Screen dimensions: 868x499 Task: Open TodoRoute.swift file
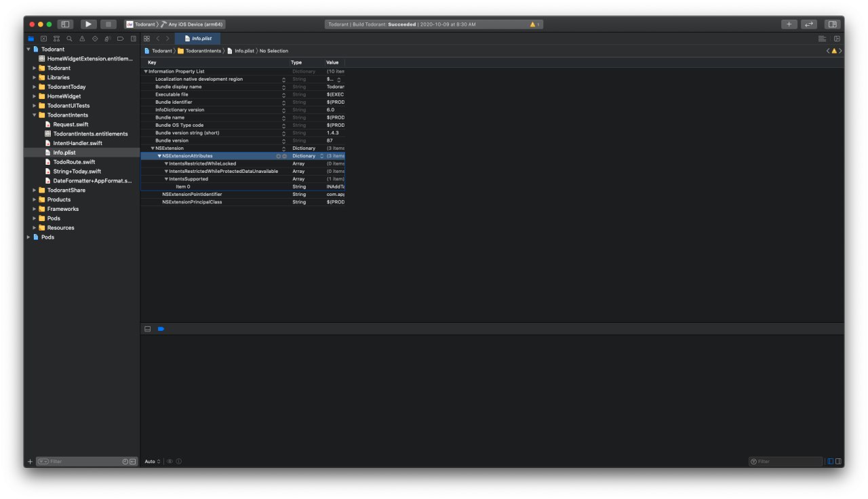[74, 162]
